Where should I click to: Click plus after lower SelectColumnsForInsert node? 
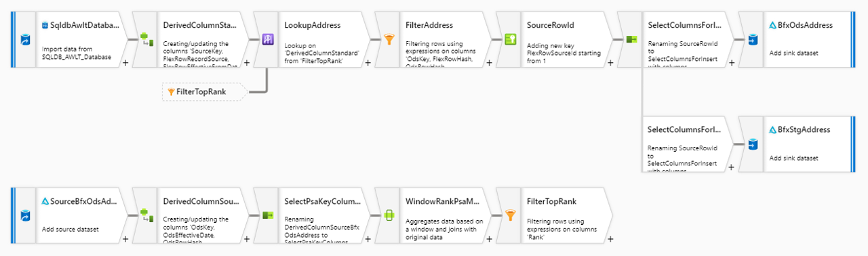coord(731,167)
